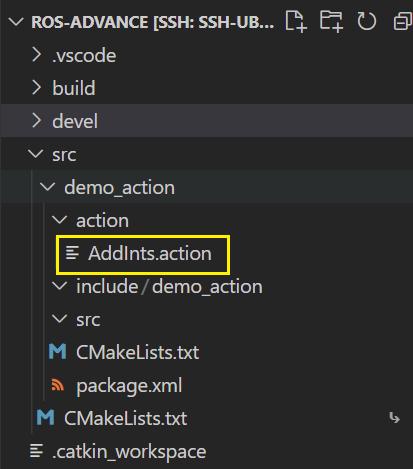Image resolution: width=413 pixels, height=469 pixels.
Task: Expand the devel folder chevron
Action: [36, 121]
